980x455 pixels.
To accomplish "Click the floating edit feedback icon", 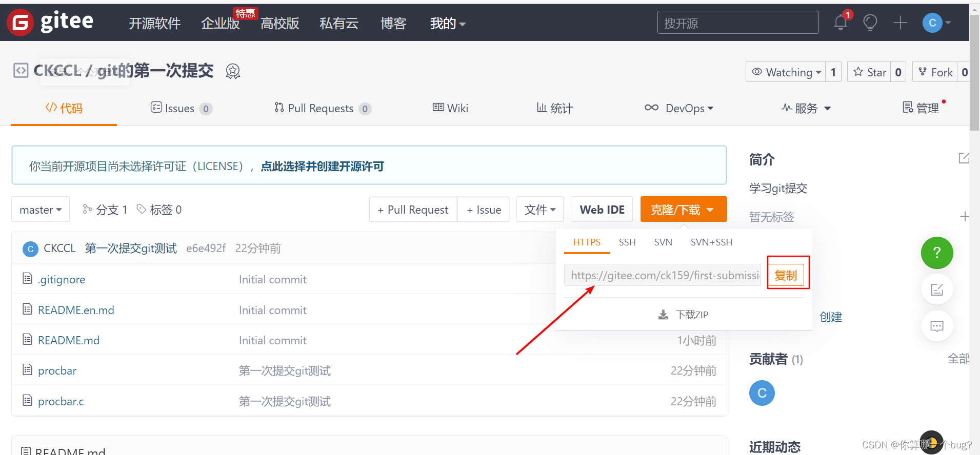I will pos(937,289).
